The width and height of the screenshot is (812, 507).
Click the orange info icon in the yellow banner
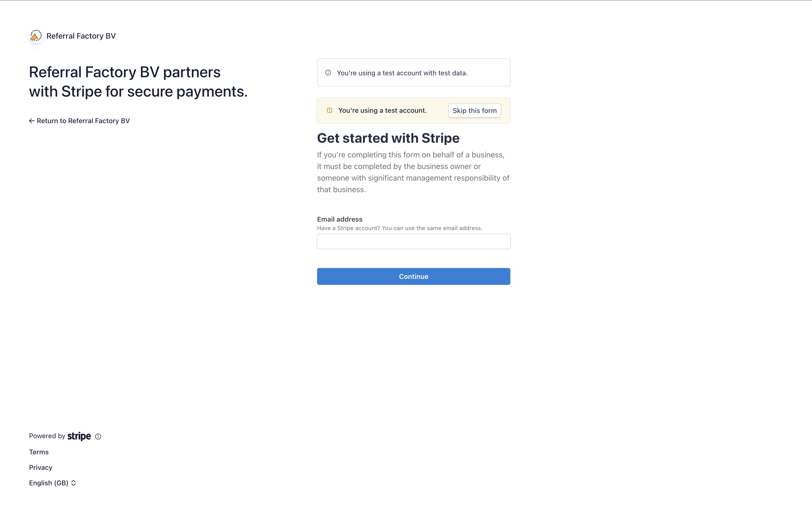(330, 110)
